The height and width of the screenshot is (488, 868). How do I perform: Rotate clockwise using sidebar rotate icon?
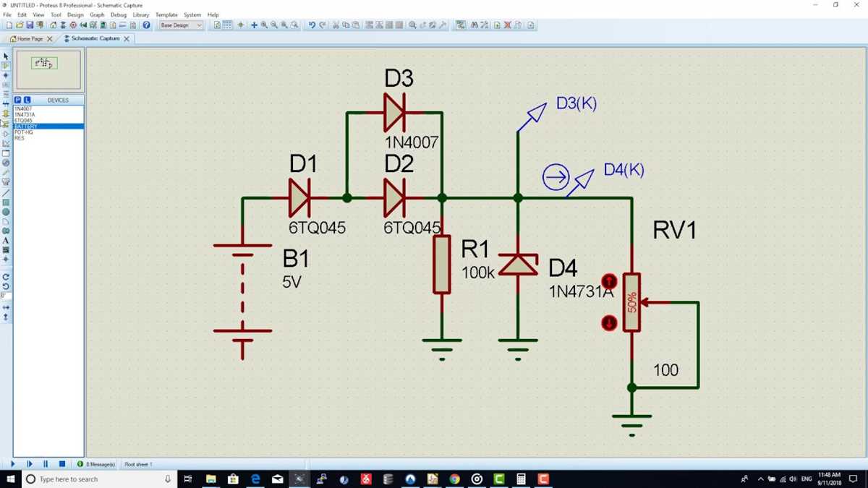pyautogui.click(x=6, y=277)
